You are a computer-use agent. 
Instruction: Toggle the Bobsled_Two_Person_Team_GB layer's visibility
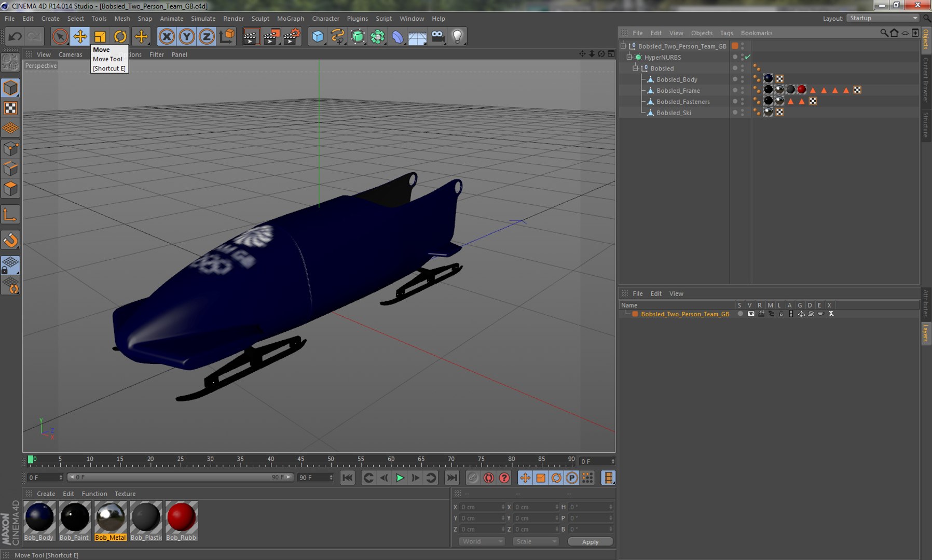click(x=751, y=314)
